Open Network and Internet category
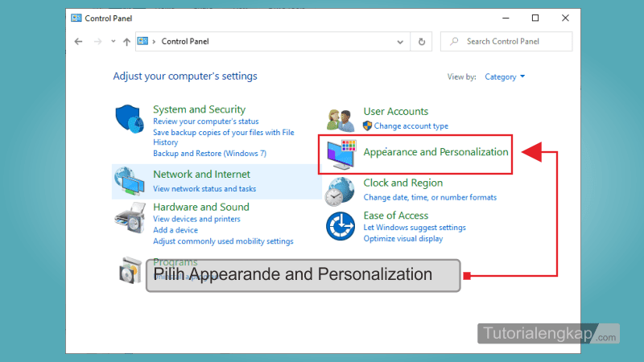Image resolution: width=644 pixels, height=362 pixels. pyautogui.click(x=202, y=174)
